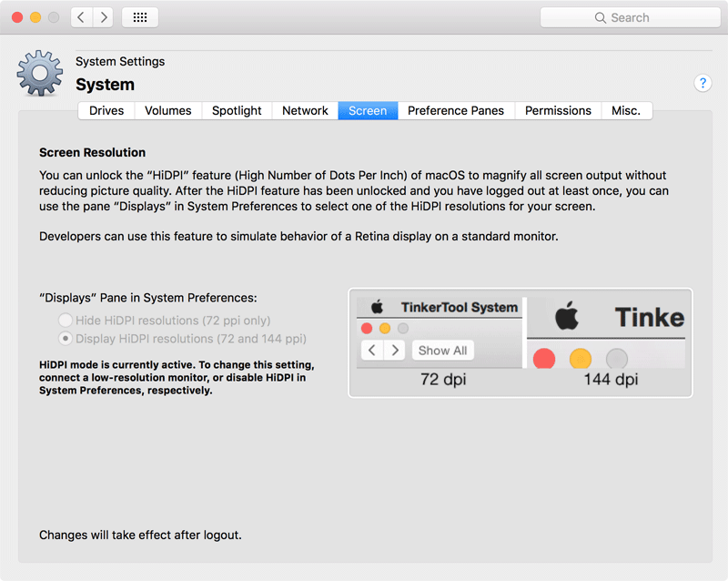
Task: Select Hide HiDPI resolutions radio button
Action: pos(66,321)
